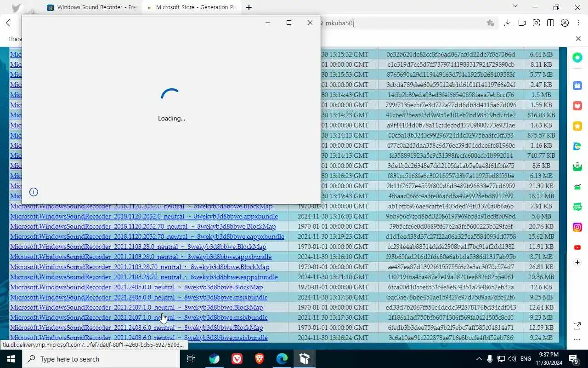The image size is (588, 368).
Task: Switch the ENG input language indicator
Action: pos(526,359)
